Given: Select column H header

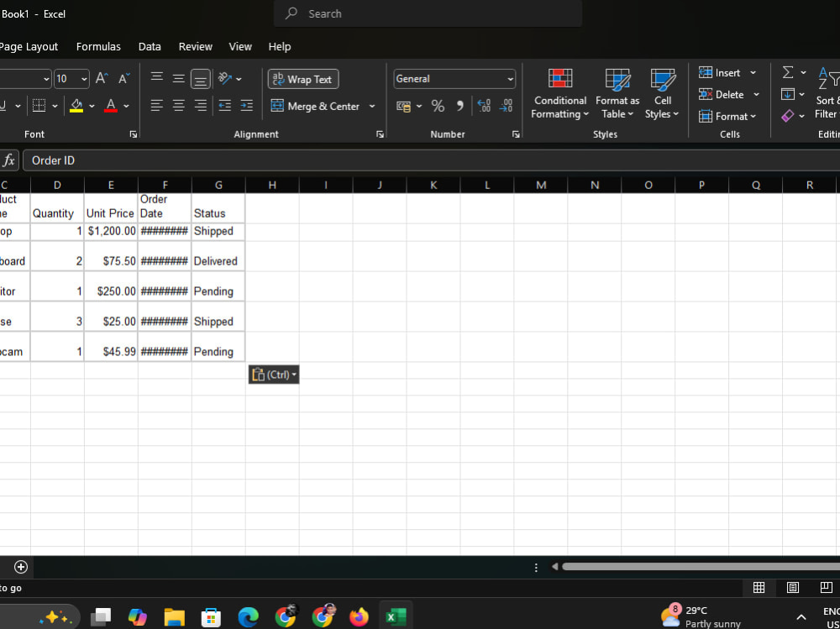Looking at the screenshot, I should [x=272, y=185].
